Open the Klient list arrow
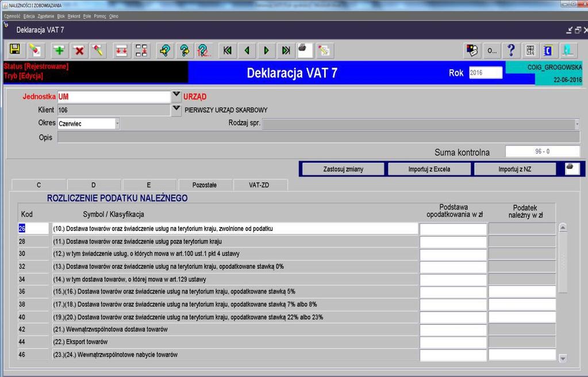 tap(176, 110)
